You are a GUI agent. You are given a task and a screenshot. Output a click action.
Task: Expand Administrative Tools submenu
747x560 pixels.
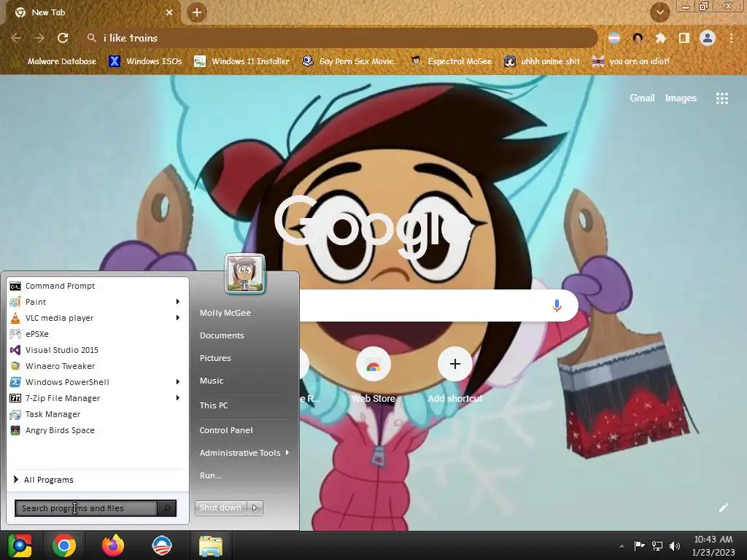[x=244, y=453]
